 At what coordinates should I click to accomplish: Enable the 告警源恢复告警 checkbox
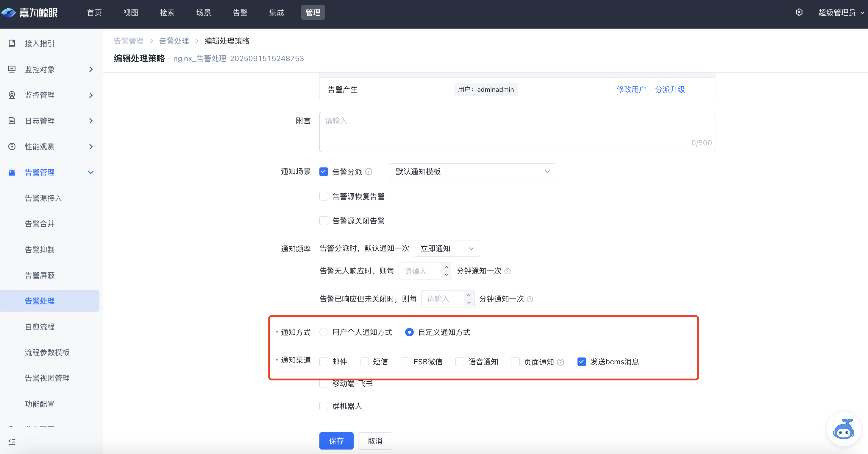pos(324,196)
